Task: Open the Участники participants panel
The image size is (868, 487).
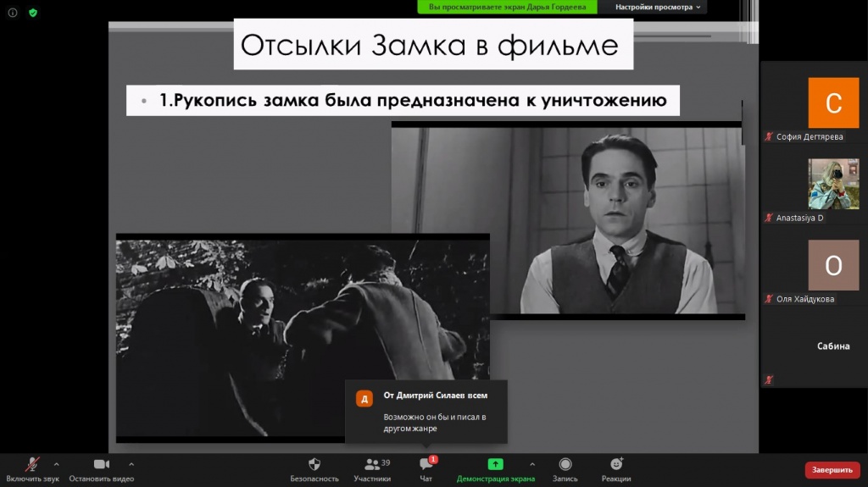Action: coord(372,469)
